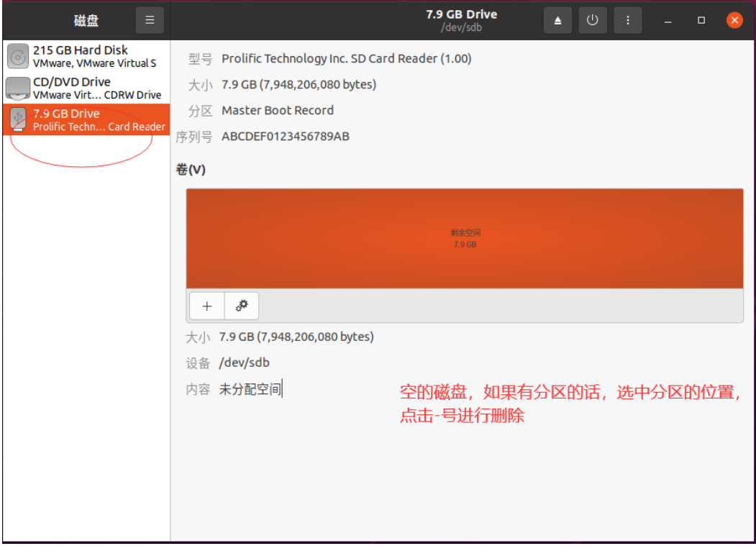756x546 pixels.
Task: Click the 卷(V) volumes heading
Action: coord(191,170)
